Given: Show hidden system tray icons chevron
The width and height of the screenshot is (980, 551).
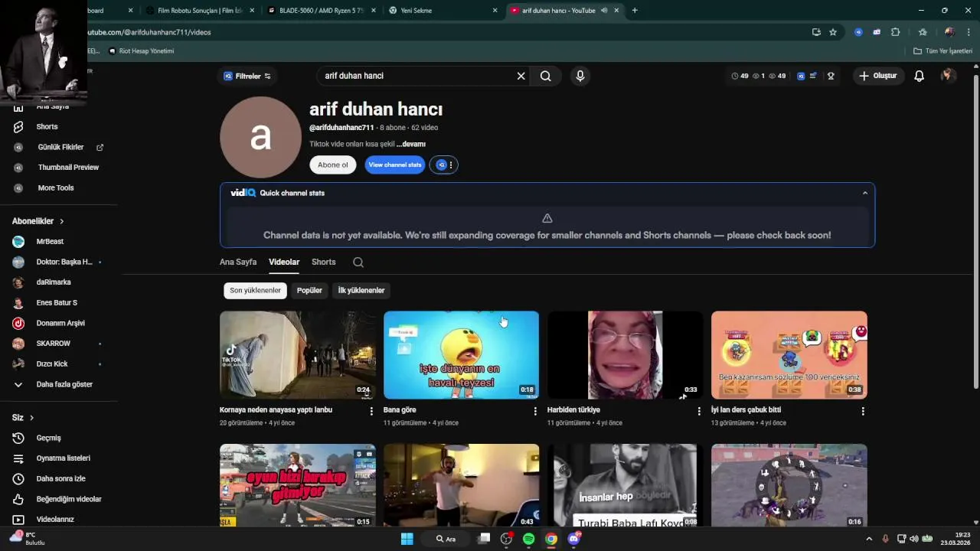Looking at the screenshot, I should 868,539.
